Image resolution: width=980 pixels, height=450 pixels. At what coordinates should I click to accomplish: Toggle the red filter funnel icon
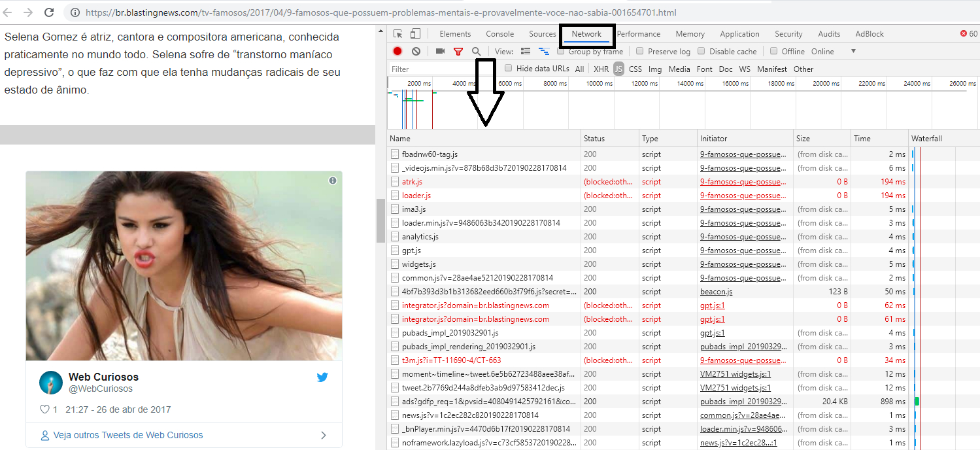pyautogui.click(x=458, y=51)
